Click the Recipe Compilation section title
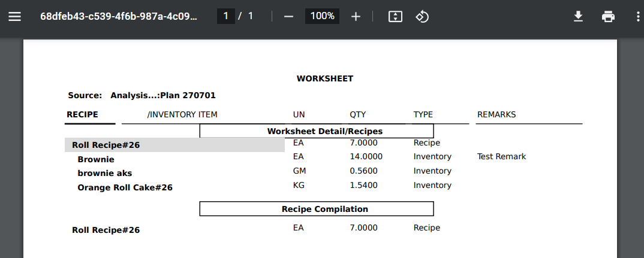Viewport: 644px width, 258px height. tap(325, 209)
